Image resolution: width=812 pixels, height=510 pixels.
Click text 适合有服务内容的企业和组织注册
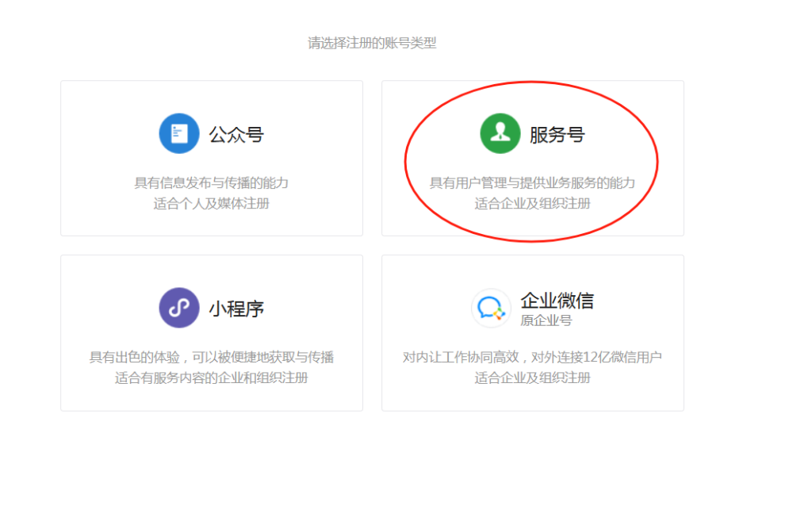click(211, 378)
